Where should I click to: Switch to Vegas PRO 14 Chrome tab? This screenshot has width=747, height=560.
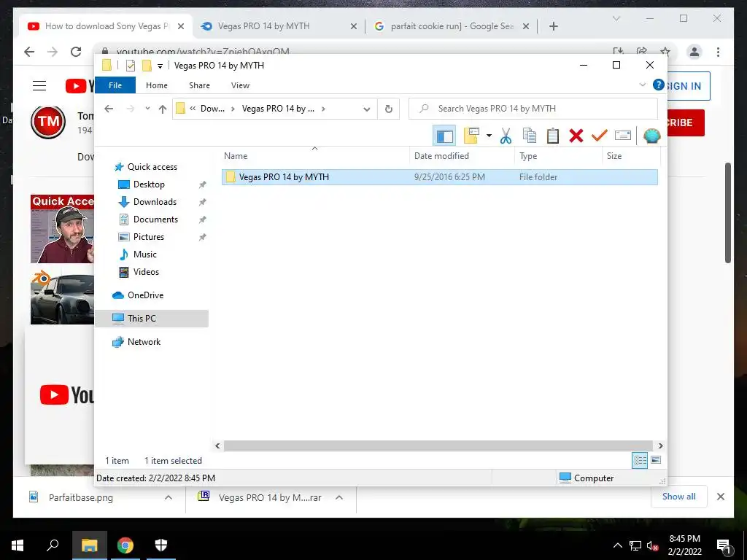click(279, 26)
